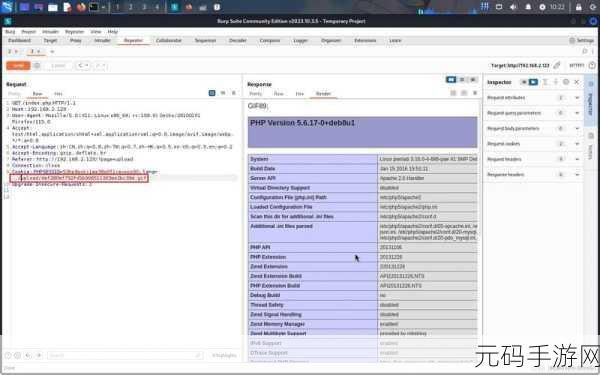
Task: Open Burp Settings
Action: pyautogui.click(x=582, y=41)
